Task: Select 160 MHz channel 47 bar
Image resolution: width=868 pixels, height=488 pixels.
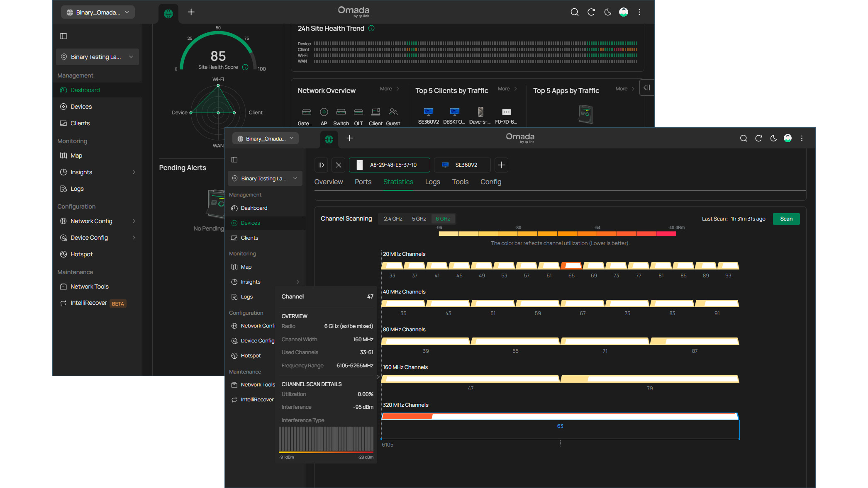Action: click(x=470, y=379)
